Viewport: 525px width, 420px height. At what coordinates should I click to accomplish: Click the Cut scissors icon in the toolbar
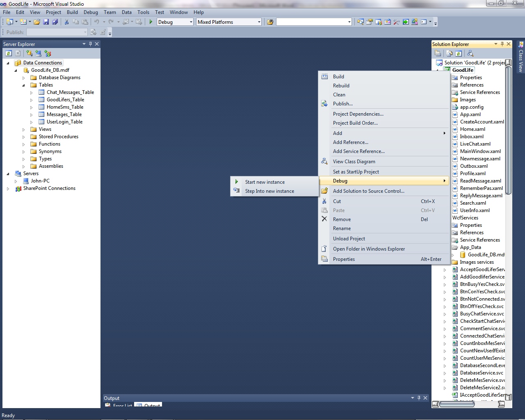(66, 22)
